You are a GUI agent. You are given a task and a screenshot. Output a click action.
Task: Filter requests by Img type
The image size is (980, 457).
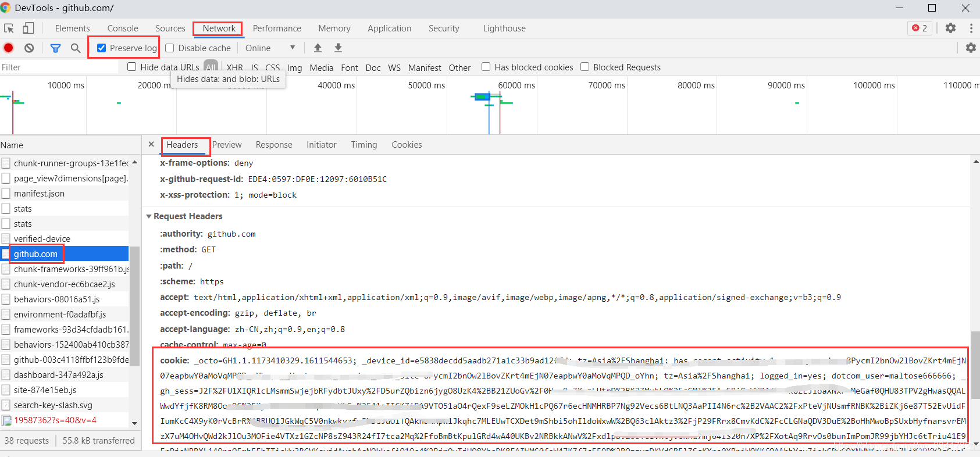coord(295,67)
